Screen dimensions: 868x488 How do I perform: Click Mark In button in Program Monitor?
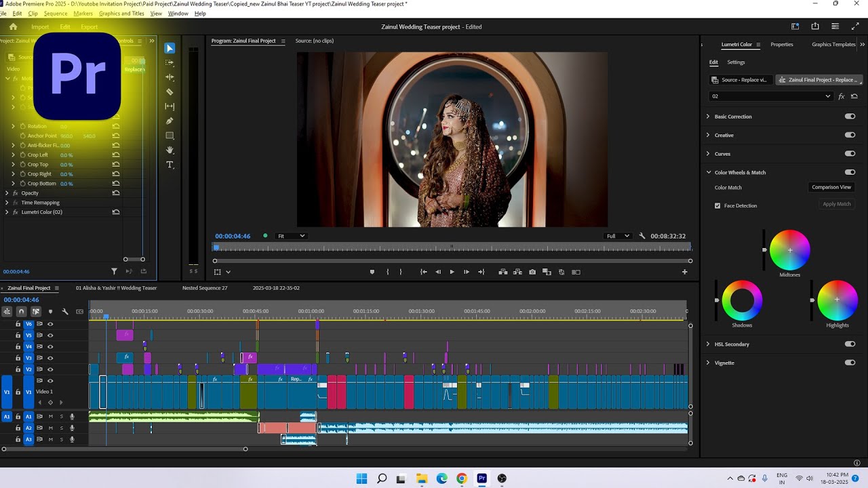click(x=387, y=272)
